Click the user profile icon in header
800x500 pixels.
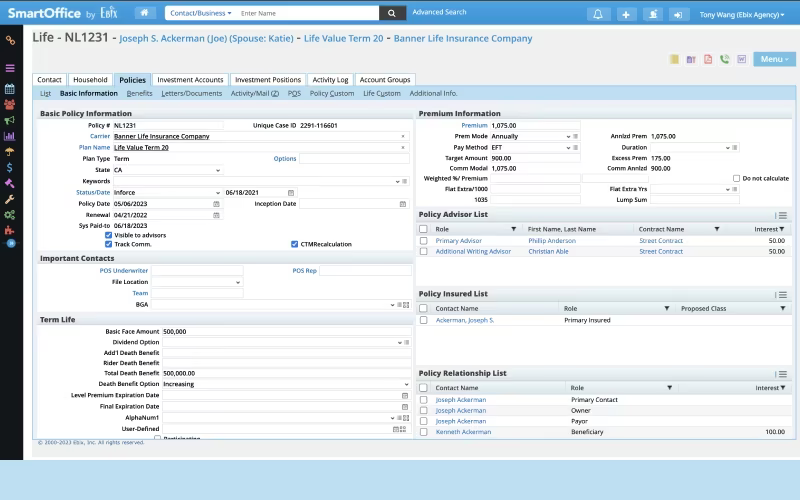click(653, 14)
